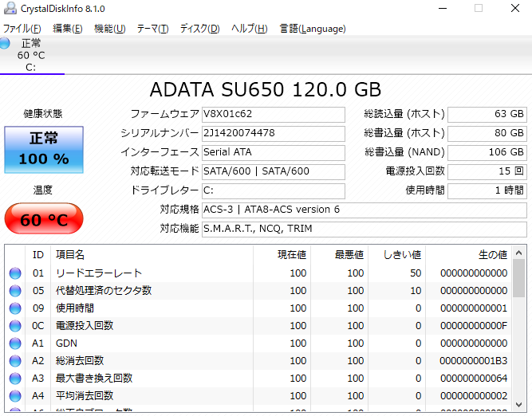This screenshot has width=532, height=416.
Task: Click the 最悪値 column header
Action: tap(339, 254)
